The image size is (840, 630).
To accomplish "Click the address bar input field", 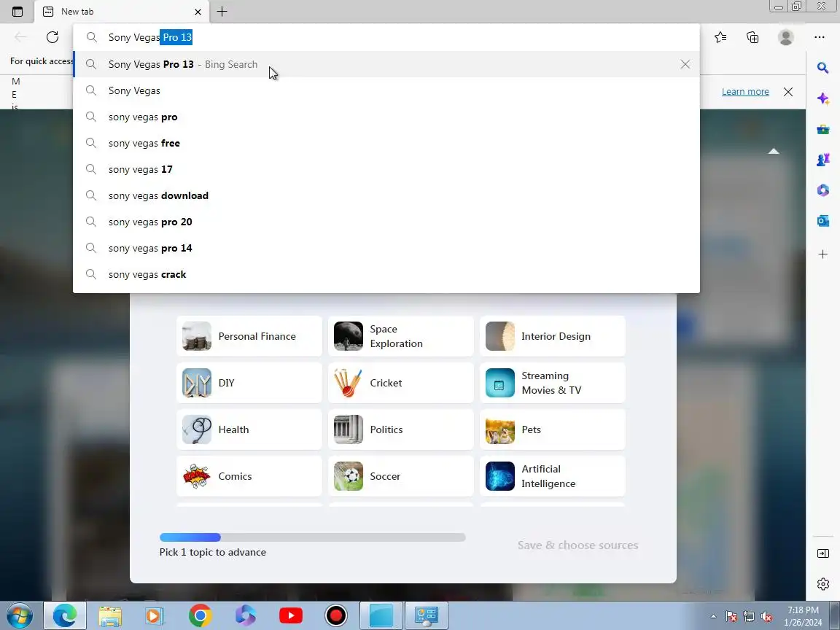I will click(386, 37).
